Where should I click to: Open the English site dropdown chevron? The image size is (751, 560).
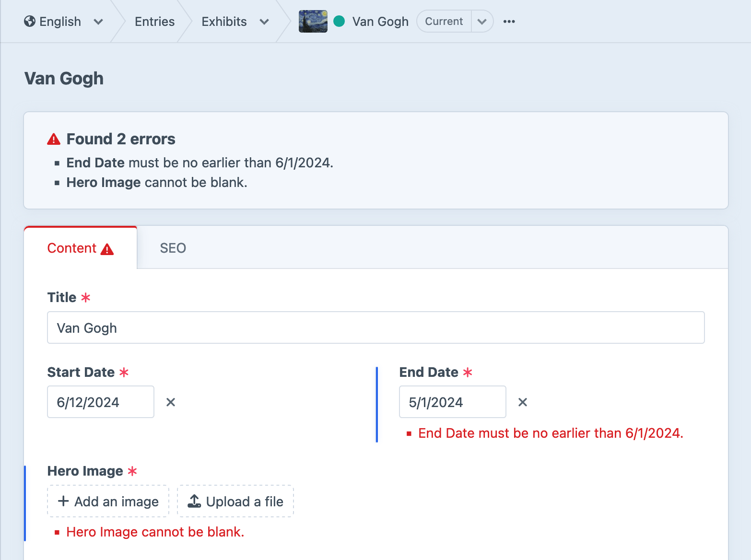(x=98, y=22)
